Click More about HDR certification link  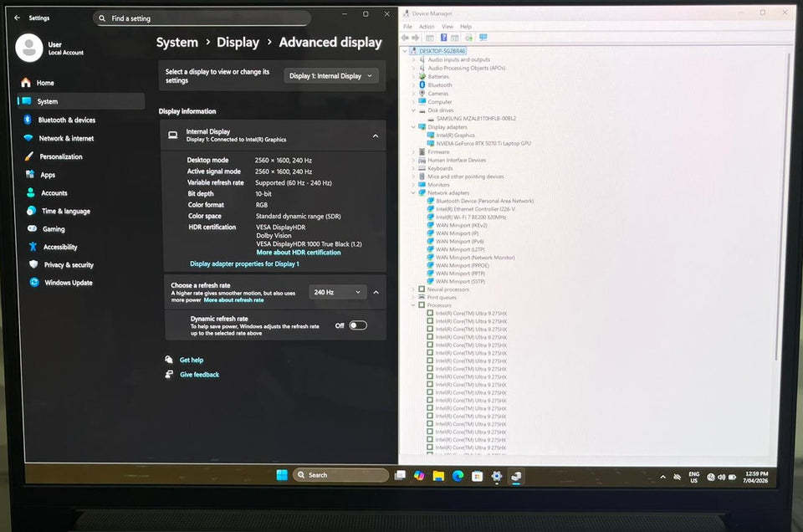(x=297, y=252)
